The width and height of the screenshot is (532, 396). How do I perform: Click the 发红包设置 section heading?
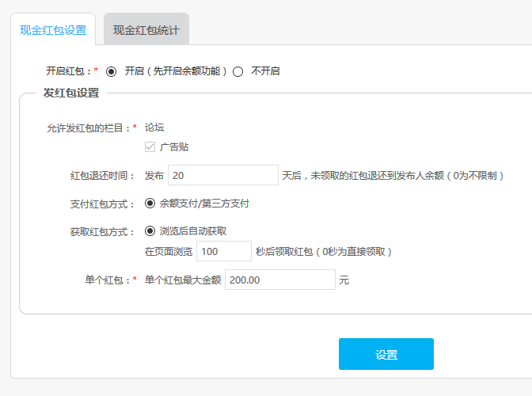click(x=71, y=93)
